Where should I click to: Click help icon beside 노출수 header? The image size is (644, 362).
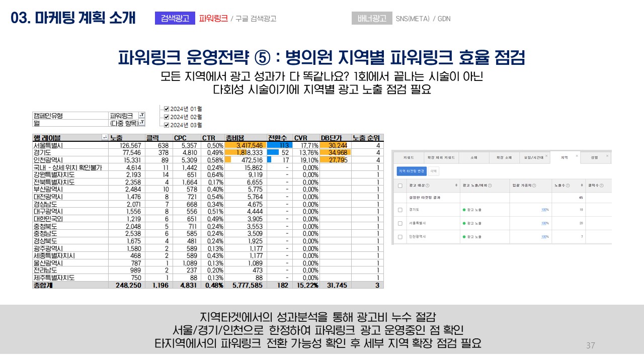tap(567, 186)
